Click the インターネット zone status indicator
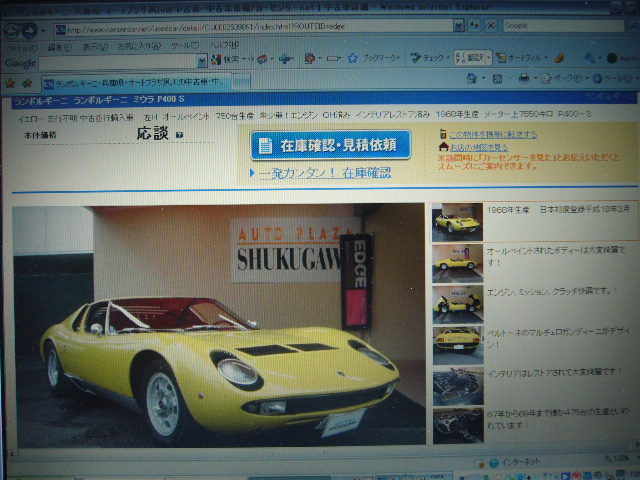The width and height of the screenshot is (640, 480). [515, 462]
